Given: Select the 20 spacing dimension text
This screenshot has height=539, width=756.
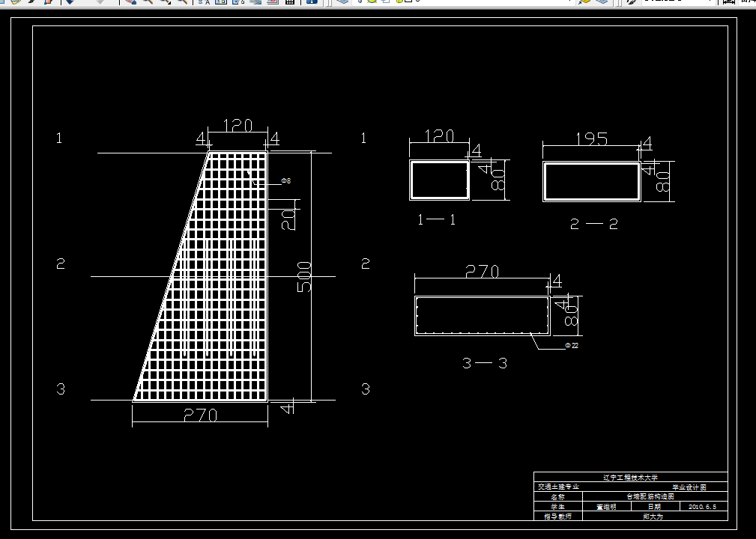Looking at the screenshot, I should (288, 219).
